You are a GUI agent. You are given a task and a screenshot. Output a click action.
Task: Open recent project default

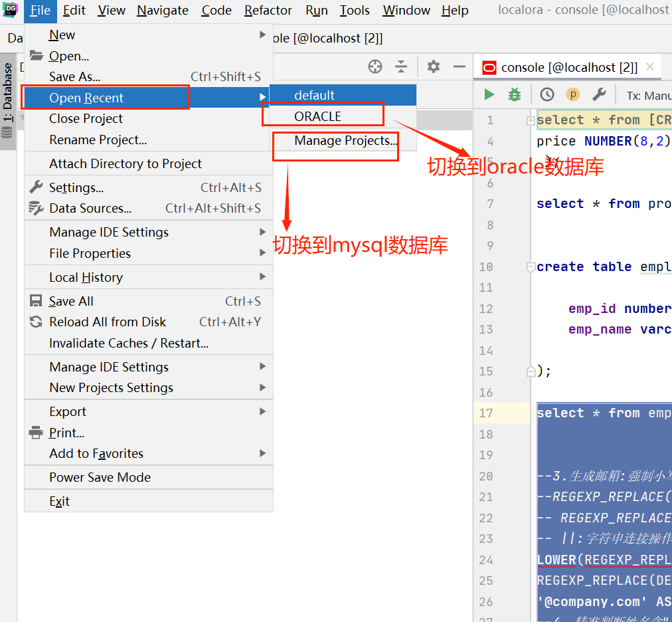tap(343, 95)
